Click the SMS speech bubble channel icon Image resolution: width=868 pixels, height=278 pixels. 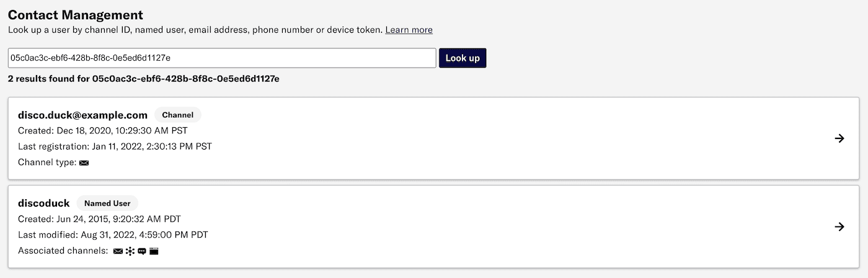[x=142, y=251]
